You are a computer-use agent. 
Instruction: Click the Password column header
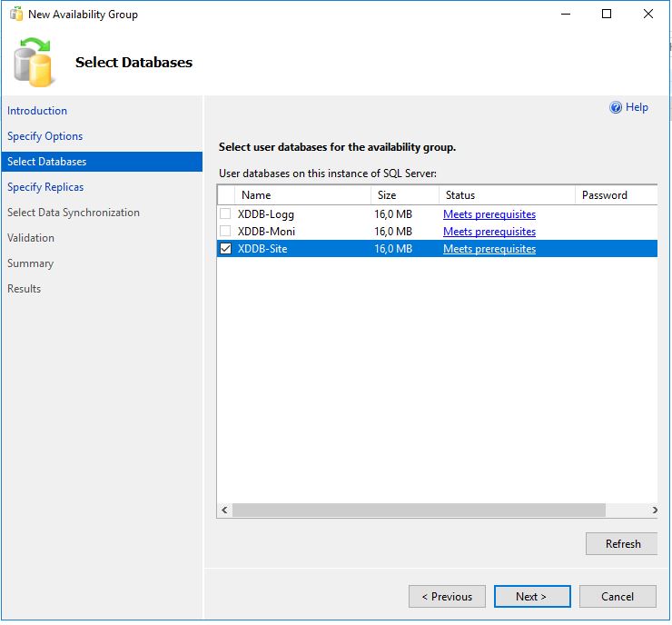click(x=617, y=195)
